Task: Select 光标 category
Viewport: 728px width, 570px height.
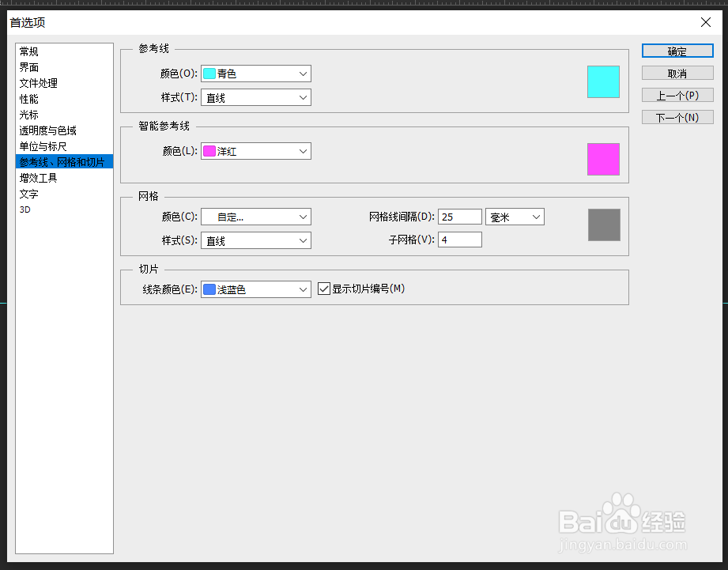Action: [64, 115]
